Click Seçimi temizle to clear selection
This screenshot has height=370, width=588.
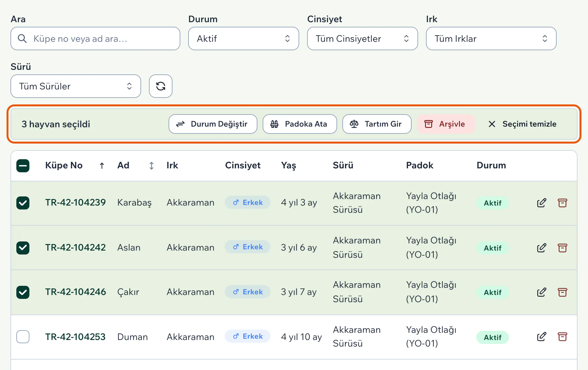coord(523,124)
